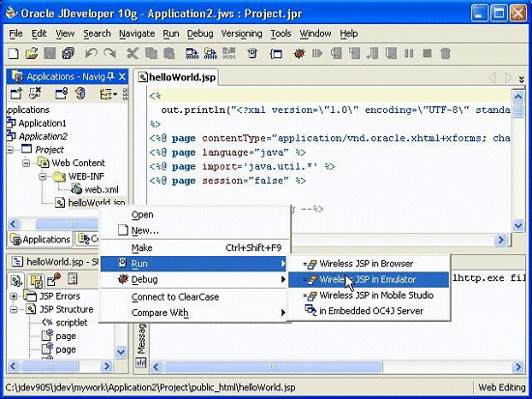Click the Debug bug toolbar icon
532x399 pixels.
(299, 53)
